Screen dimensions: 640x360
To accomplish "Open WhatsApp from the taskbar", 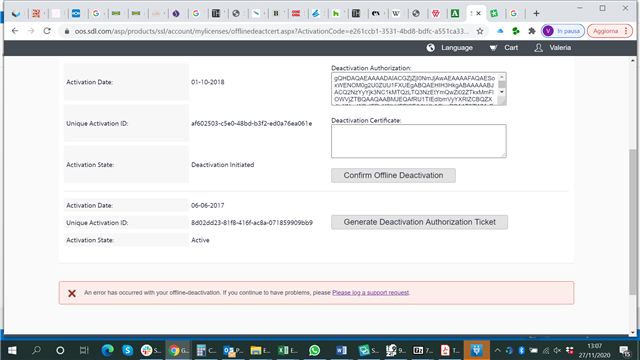I will (x=314, y=350).
